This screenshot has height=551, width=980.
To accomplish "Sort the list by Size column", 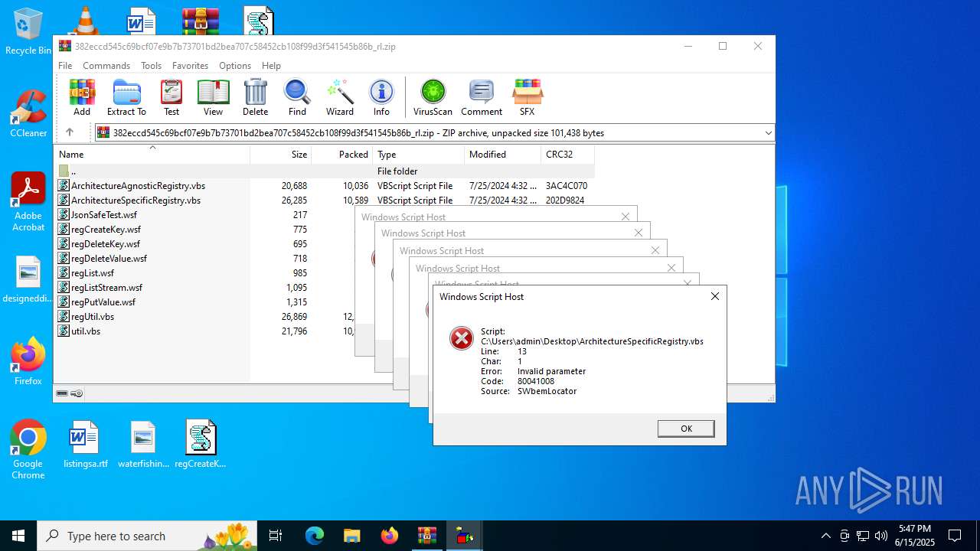I will 280,154.
